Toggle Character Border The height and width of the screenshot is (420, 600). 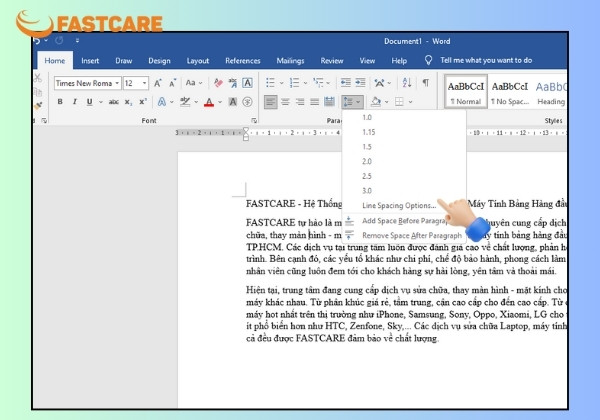click(248, 83)
